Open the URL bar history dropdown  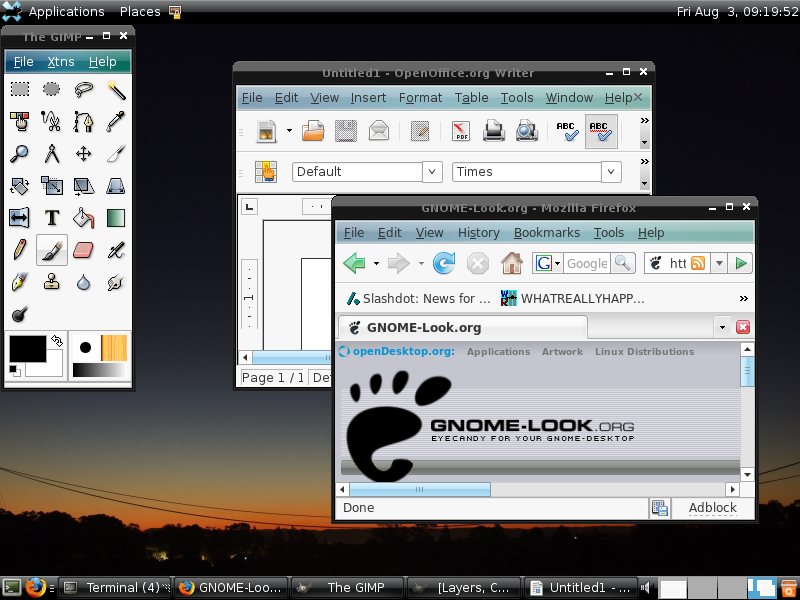(719, 263)
